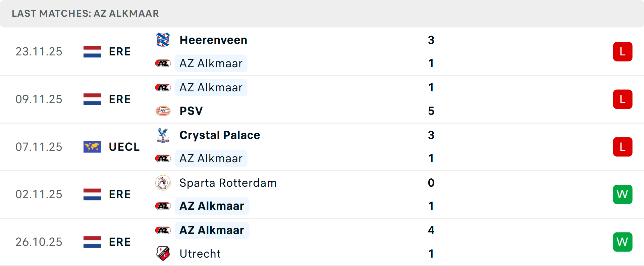Open the ERE league label for 09.11.25
The width and height of the screenshot is (644, 266).
coord(120,99)
